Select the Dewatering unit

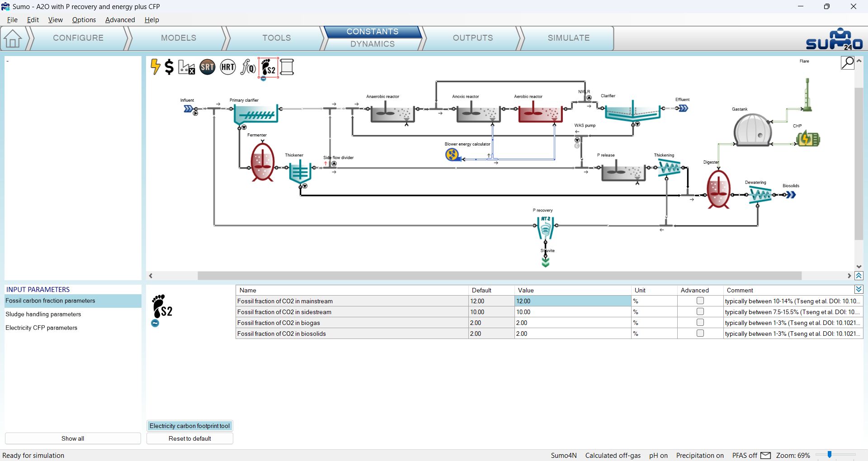[x=761, y=195]
